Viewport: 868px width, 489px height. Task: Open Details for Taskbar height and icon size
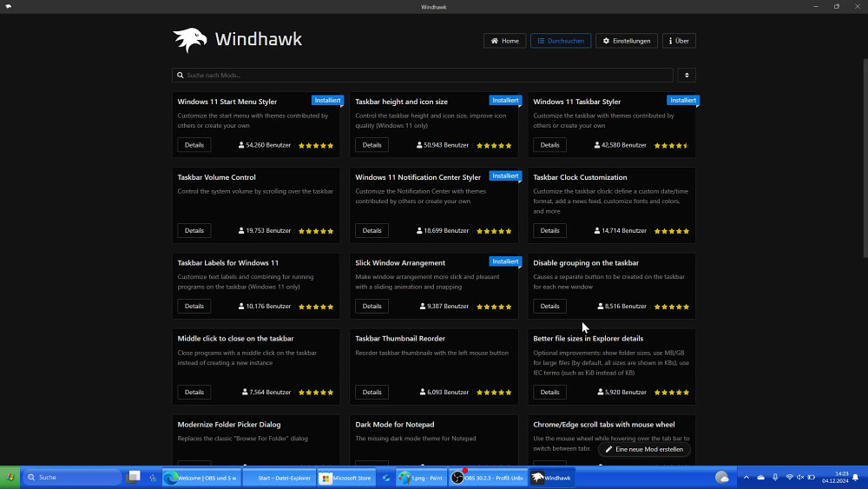coord(372,145)
